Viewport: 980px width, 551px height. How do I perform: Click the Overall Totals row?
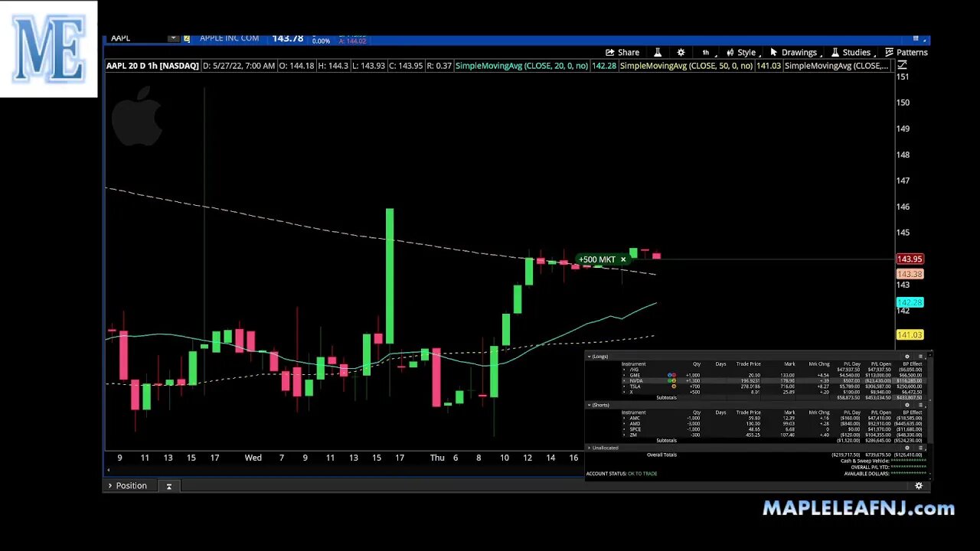coord(758,455)
